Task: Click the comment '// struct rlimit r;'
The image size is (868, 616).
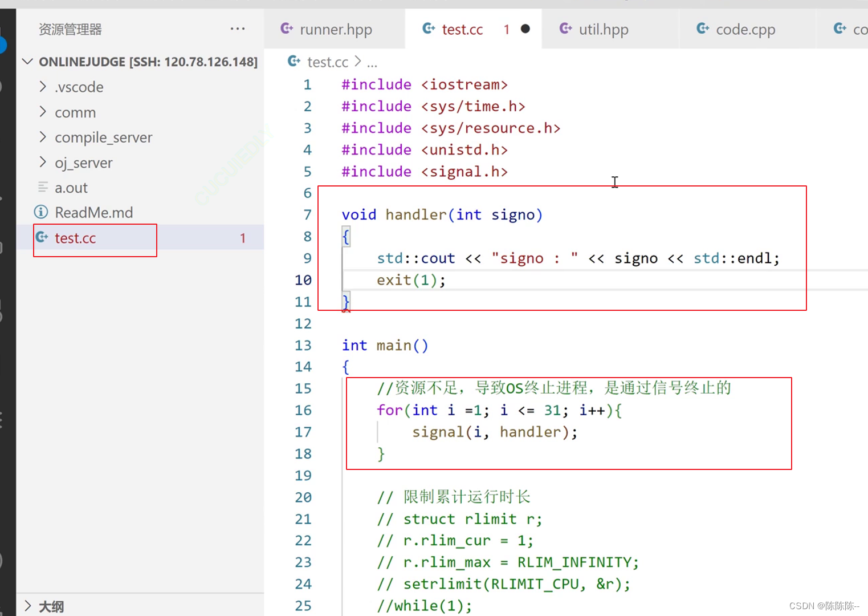Action: tap(459, 519)
